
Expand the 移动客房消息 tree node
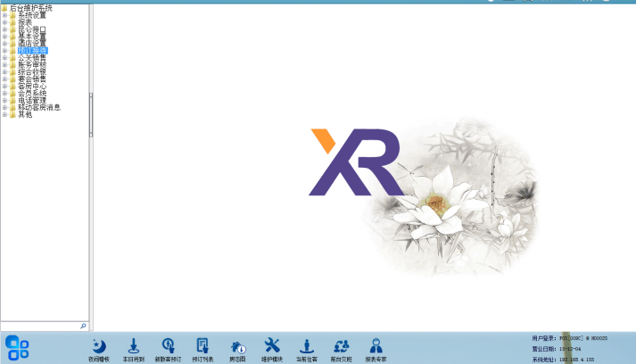point(4,108)
